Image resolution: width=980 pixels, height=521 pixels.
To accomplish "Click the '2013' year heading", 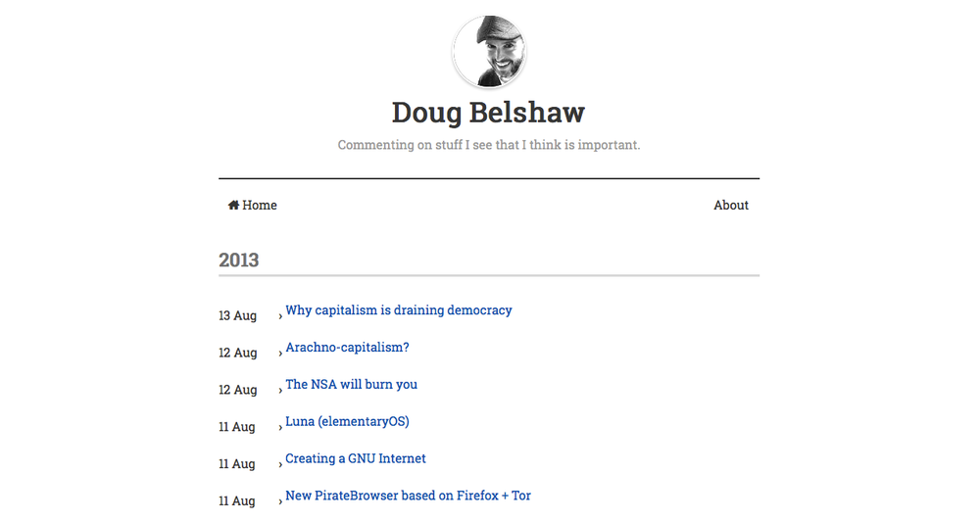I will pyautogui.click(x=239, y=260).
